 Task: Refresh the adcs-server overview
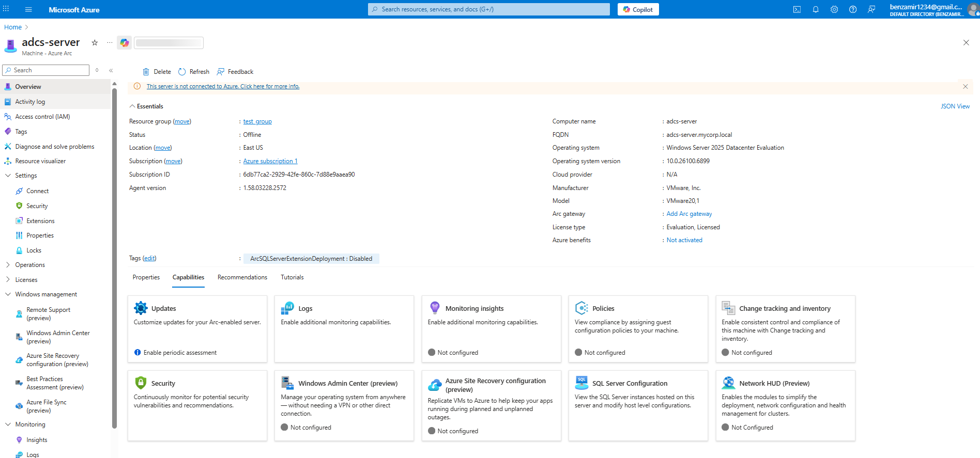(x=194, y=72)
